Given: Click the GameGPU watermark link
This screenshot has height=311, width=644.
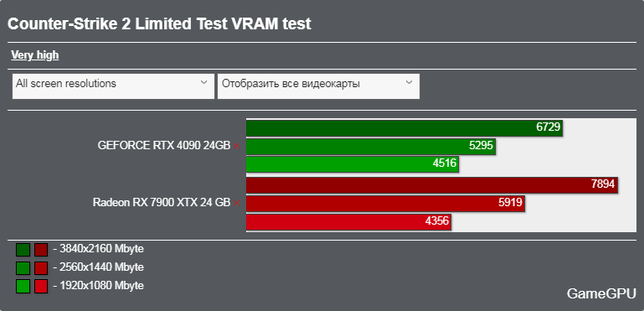Looking at the screenshot, I should click(x=601, y=293).
